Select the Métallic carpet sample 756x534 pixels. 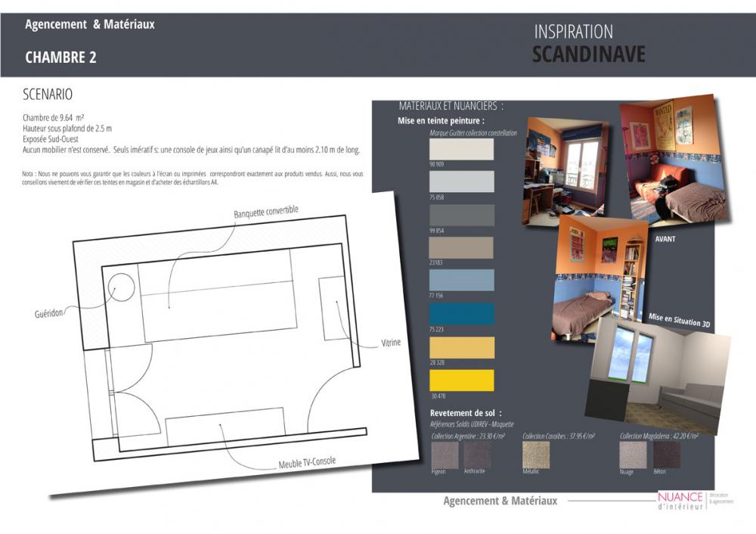[536, 455]
